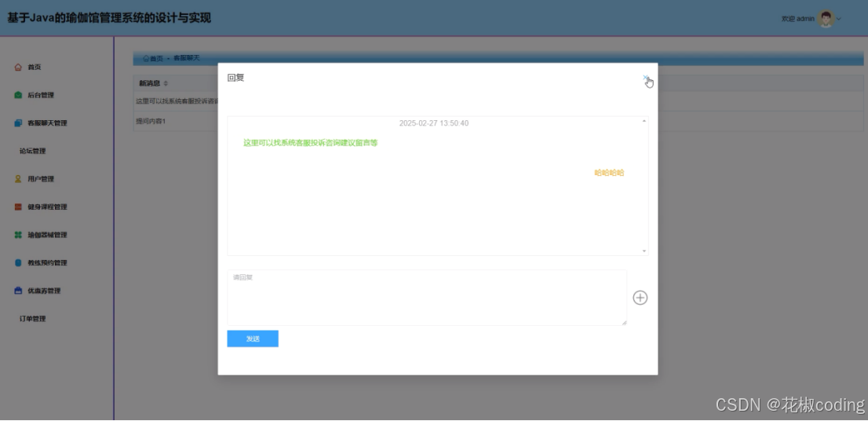Open 订单管理 menu
The height and width of the screenshot is (421, 868).
33,319
